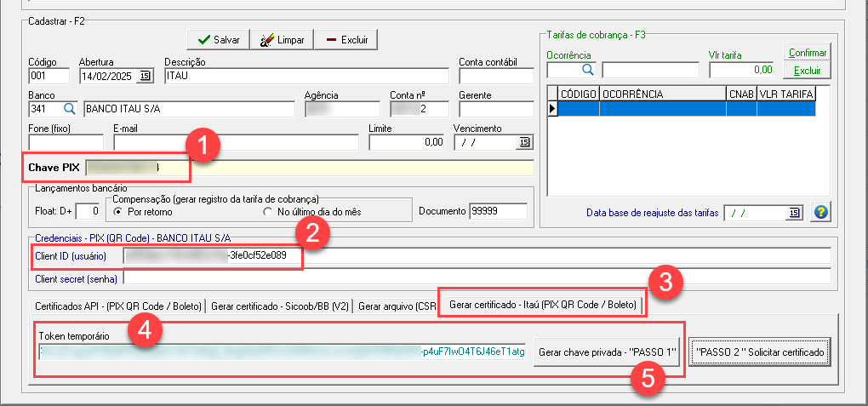Viewport: 868px width, 406px height.
Task: Focus the occurrence description field beside Ocorrência
Action: 650,70
